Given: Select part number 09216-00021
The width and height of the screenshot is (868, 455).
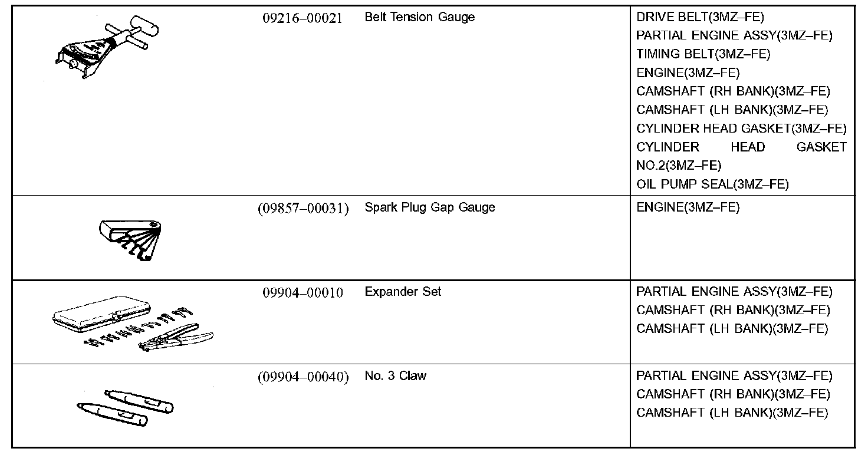Looking at the screenshot, I should (x=302, y=18).
